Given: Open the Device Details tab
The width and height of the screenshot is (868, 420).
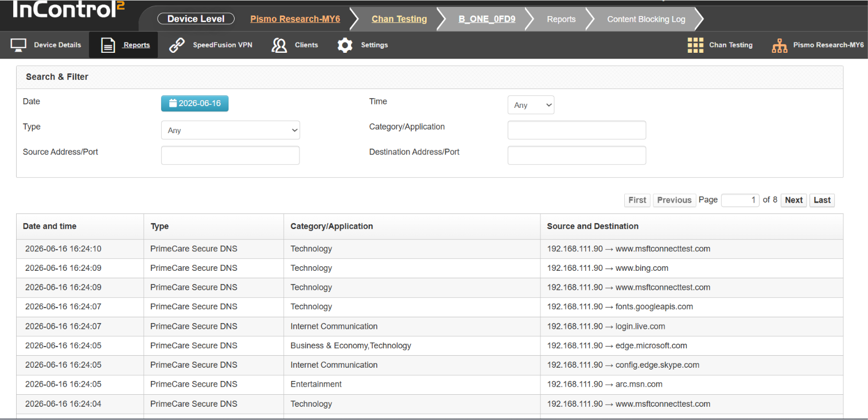Looking at the screenshot, I should click(x=46, y=45).
